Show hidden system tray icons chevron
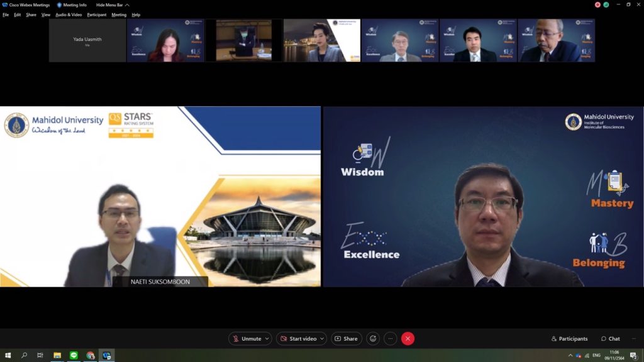 pos(569,356)
